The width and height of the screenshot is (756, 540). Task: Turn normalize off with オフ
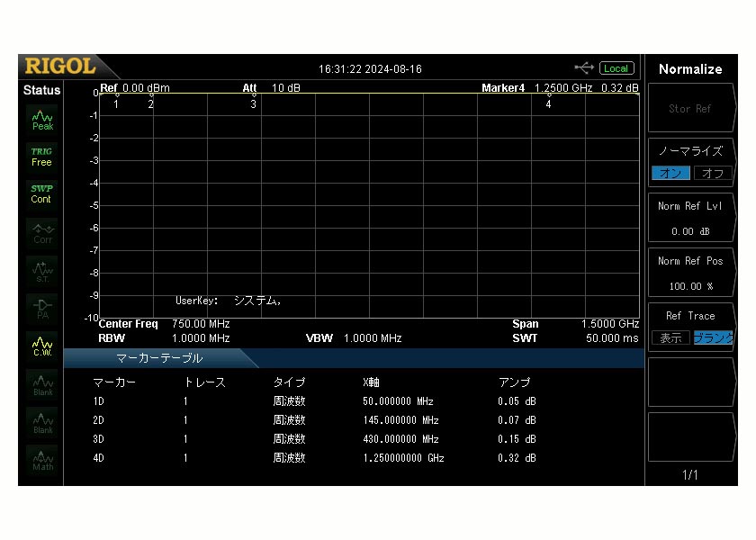point(712,173)
